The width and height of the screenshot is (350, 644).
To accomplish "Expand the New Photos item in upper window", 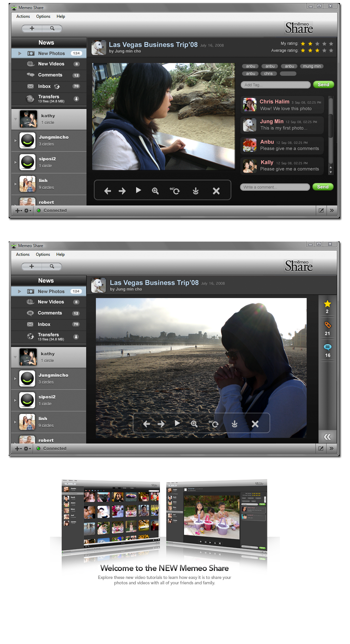I will pyautogui.click(x=20, y=53).
